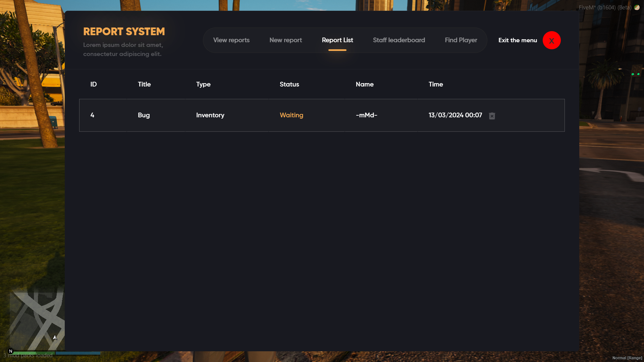Viewport: 644px width, 362px height.
Task: Click the FiveM icon in top right corner
Action: (637, 7)
